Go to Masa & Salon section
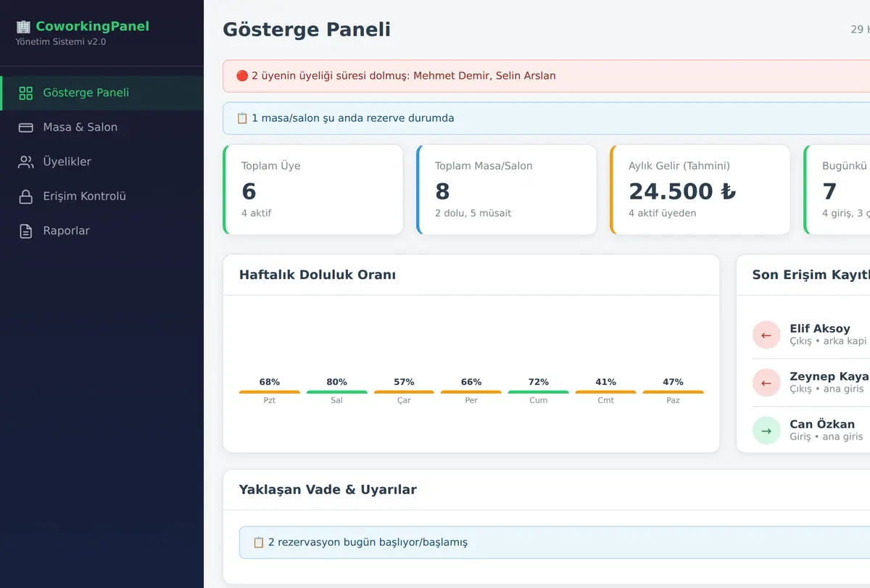The height and width of the screenshot is (588, 870). [102, 128]
